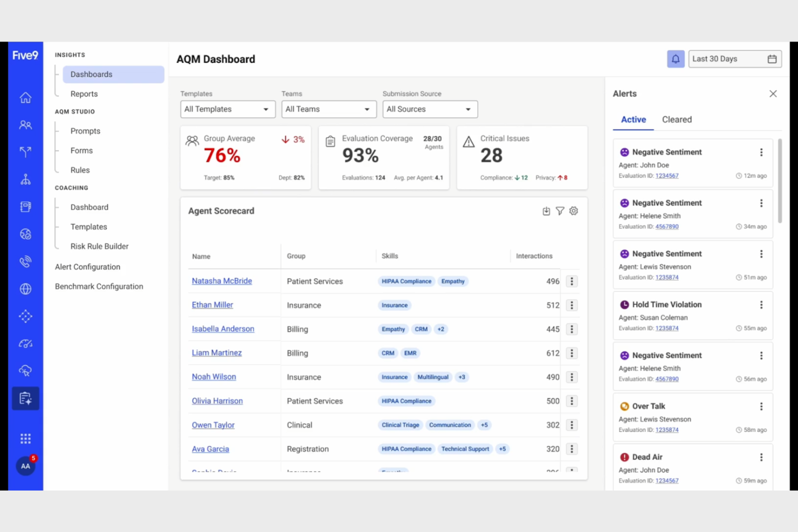Select Reports under Insights
The height and width of the screenshot is (532, 798).
click(x=84, y=93)
